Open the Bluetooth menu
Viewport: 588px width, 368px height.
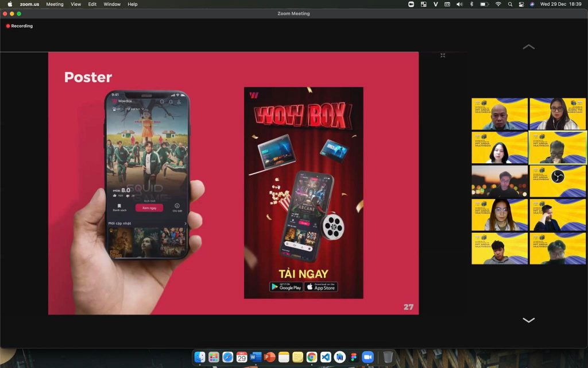(472, 4)
